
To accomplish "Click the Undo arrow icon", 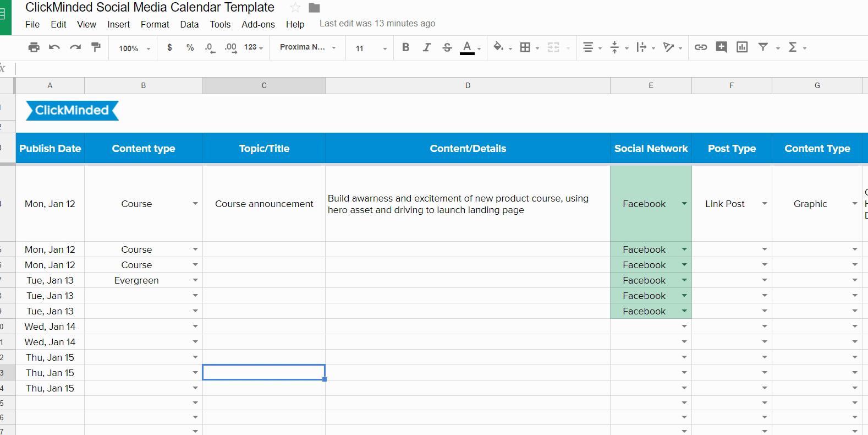I will click(54, 47).
